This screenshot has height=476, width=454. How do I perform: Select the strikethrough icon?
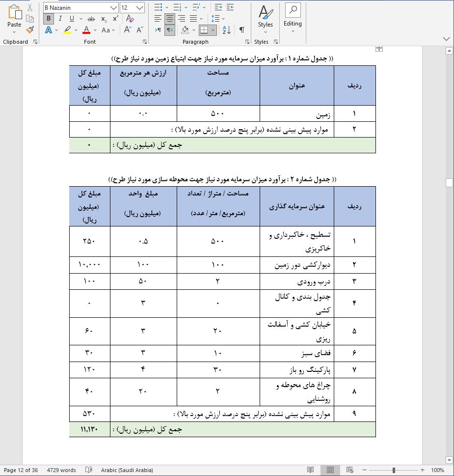point(90,19)
